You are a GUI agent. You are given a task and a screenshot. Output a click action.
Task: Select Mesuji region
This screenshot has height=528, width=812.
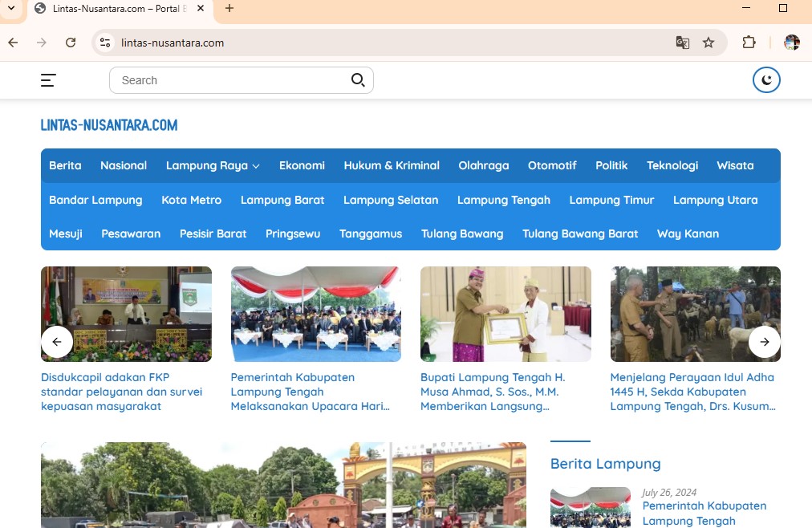[x=66, y=234]
